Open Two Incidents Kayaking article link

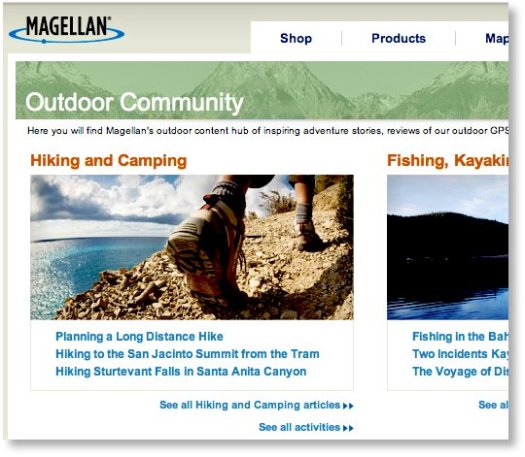tap(460, 354)
